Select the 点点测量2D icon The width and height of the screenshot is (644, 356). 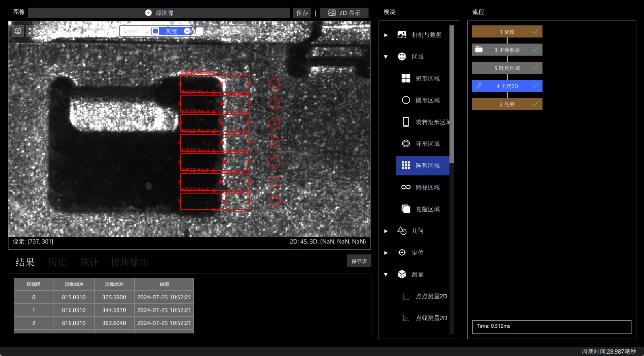click(406, 296)
